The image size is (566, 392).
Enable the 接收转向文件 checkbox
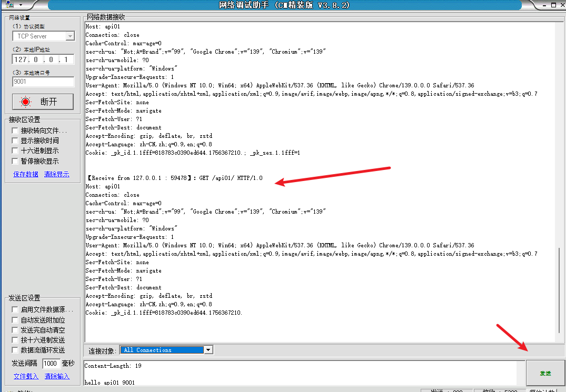[15, 130]
